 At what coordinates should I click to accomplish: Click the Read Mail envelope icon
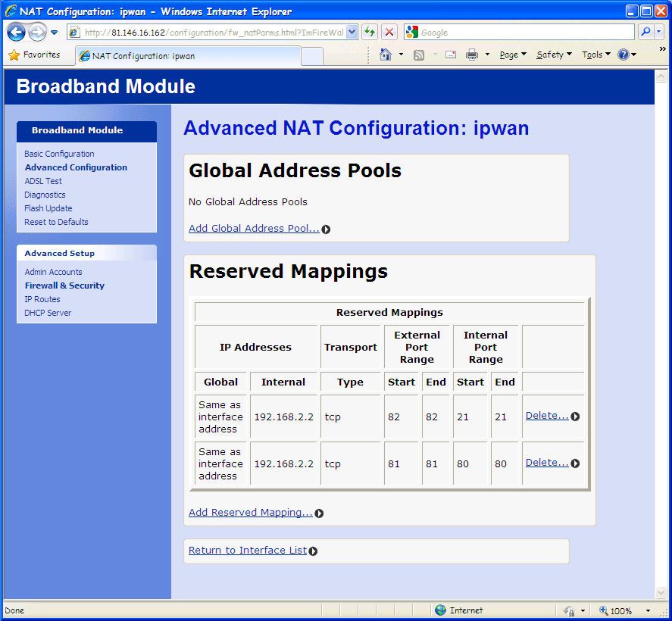click(x=451, y=55)
